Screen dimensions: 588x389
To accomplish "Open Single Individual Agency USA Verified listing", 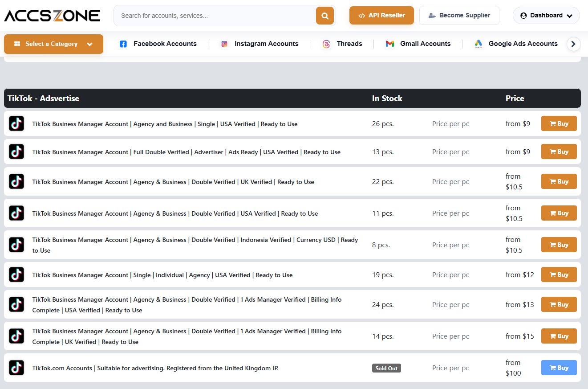I will pyautogui.click(x=162, y=275).
